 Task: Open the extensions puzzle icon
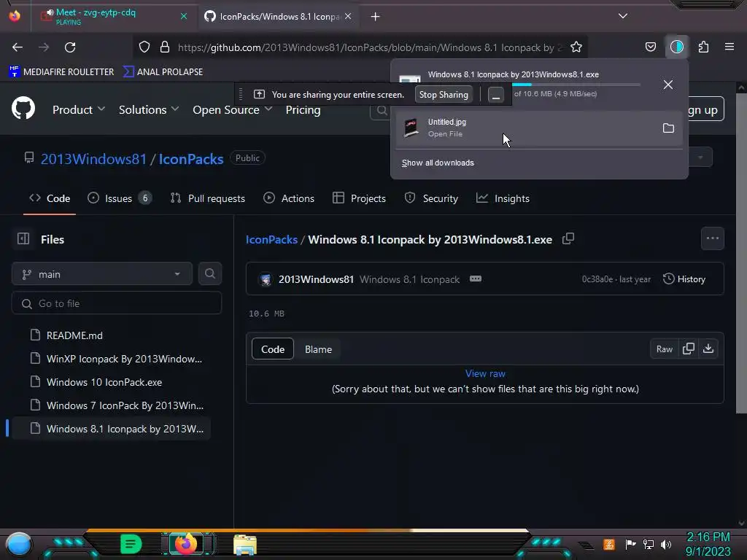coord(703,47)
